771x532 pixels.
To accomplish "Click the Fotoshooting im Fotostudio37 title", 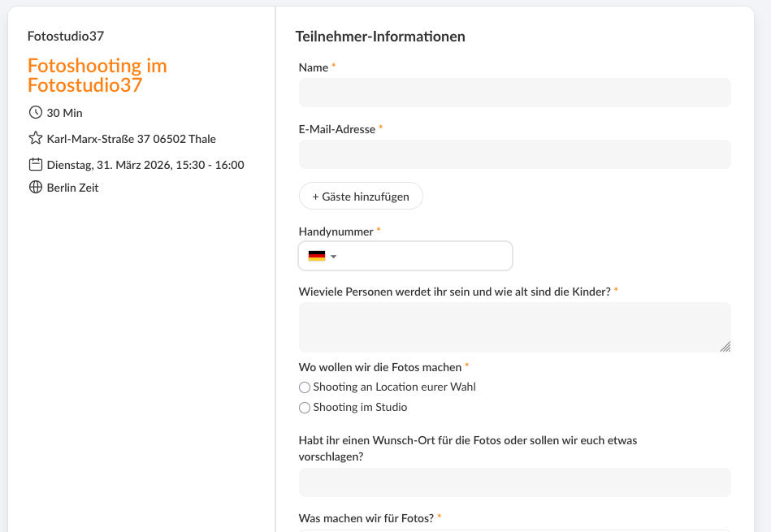I will pyautogui.click(x=97, y=76).
